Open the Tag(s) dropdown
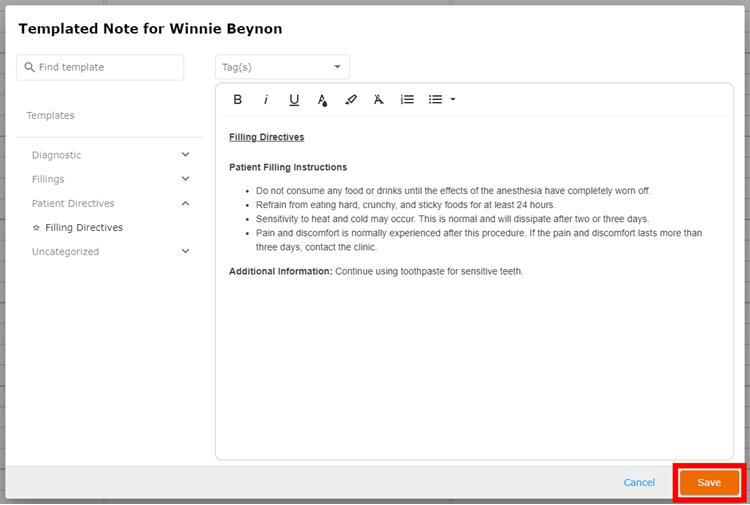This screenshot has width=750, height=505. pos(282,67)
